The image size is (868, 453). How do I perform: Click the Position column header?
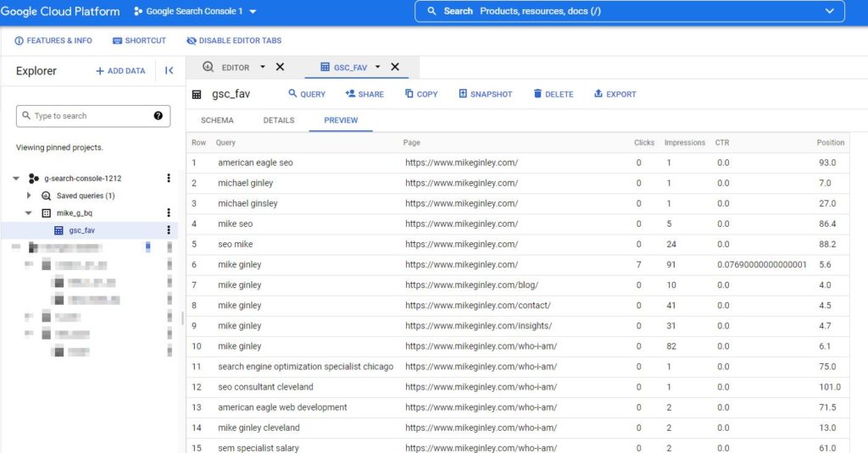[831, 143]
